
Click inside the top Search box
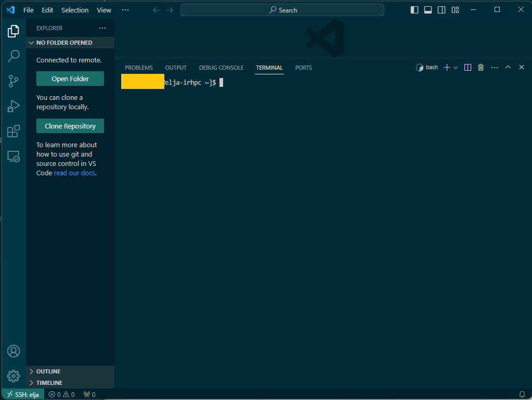282,9
